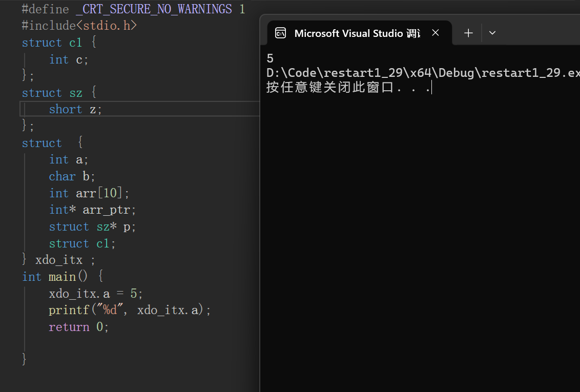The width and height of the screenshot is (580, 392).
Task: Expand the terminal profiles dropdown chevron
Action: (x=492, y=33)
